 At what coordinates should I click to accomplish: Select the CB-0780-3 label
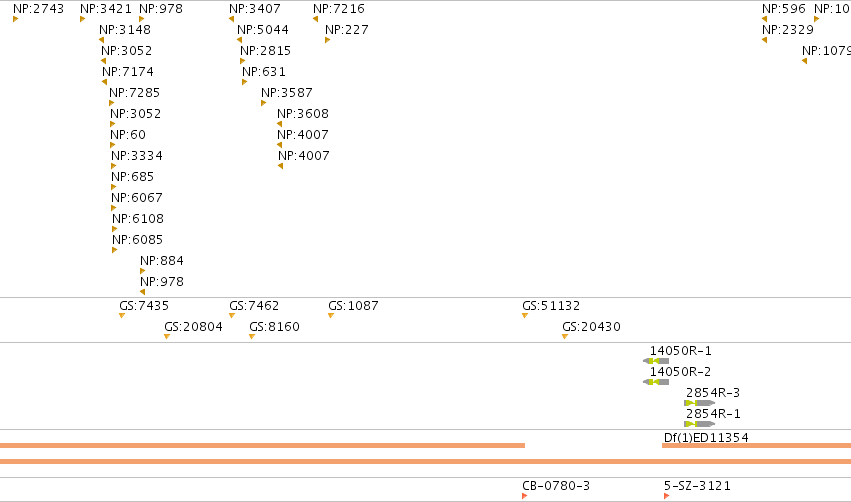(x=556, y=486)
